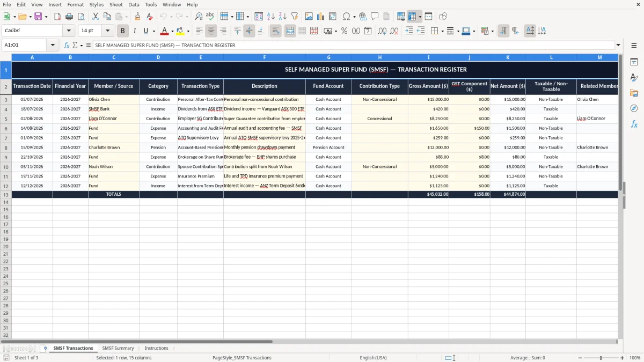Toggle Underline formatting
Image resolution: width=644 pixels, height=362 pixels.
tap(145, 31)
